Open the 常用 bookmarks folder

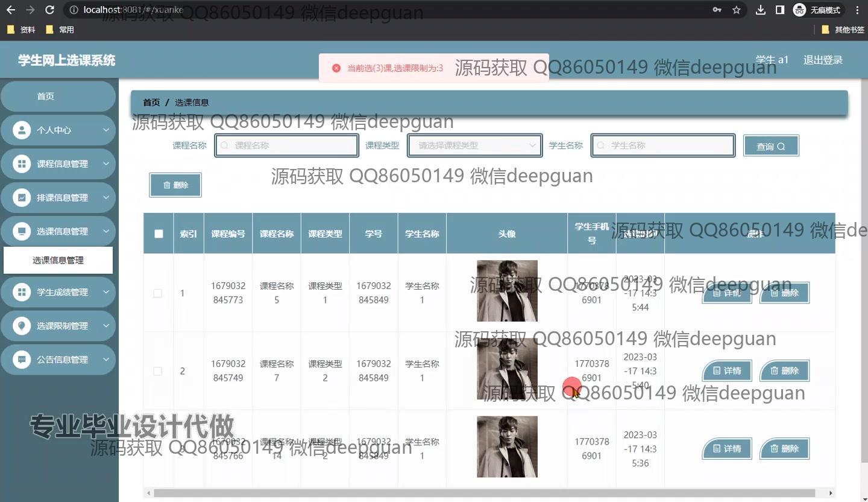click(60, 30)
